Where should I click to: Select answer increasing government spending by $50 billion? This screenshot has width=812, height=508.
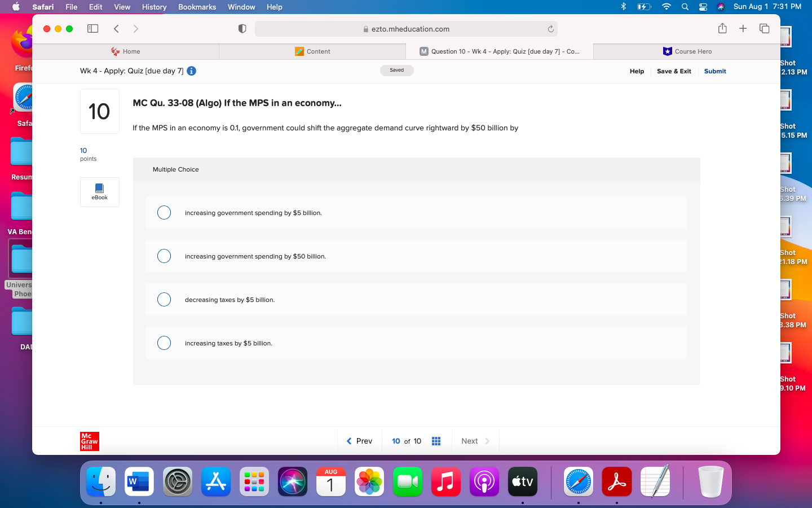164,256
